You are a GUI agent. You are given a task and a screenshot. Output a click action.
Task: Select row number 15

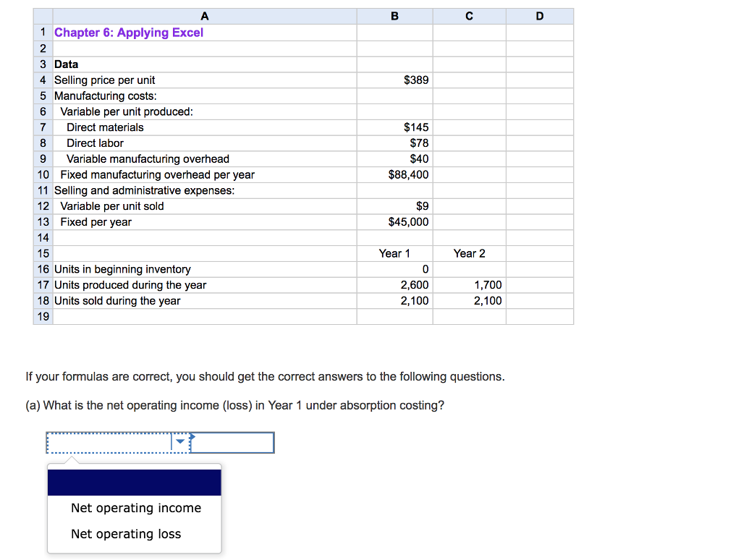point(42,253)
